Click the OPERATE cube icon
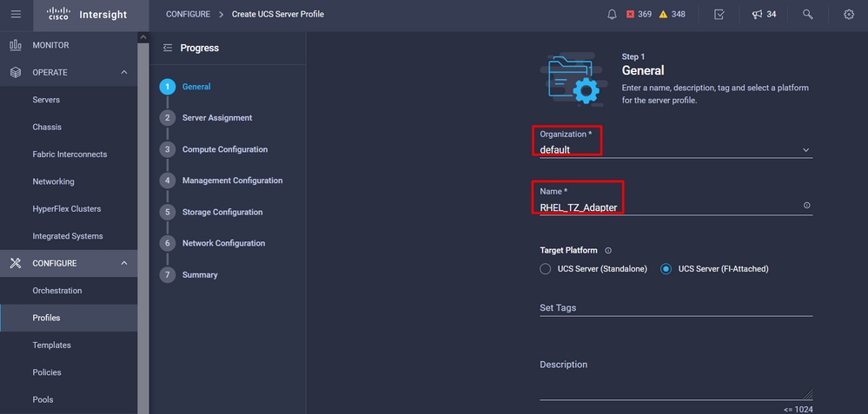The width and height of the screenshot is (868, 414). pos(16,72)
